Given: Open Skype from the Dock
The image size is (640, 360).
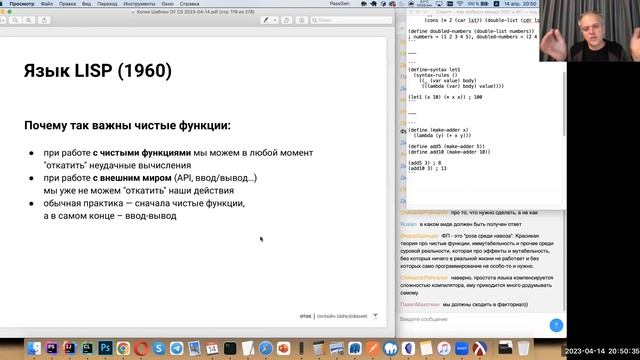Looking at the screenshot, I should [x=159, y=348].
